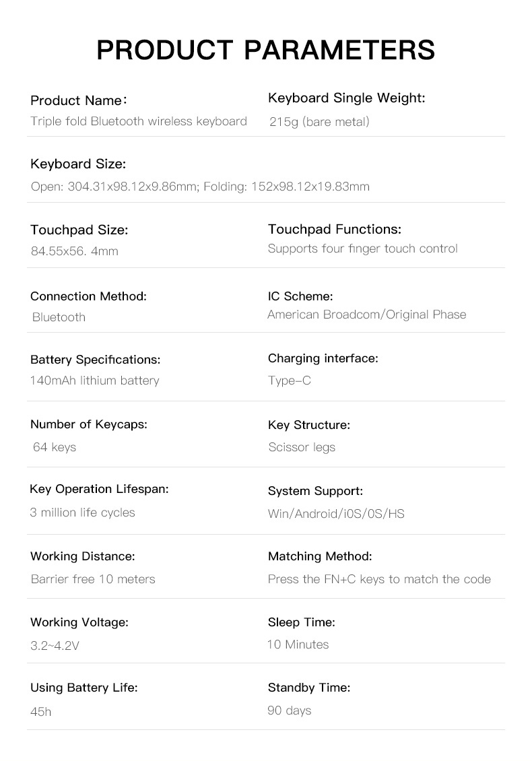Select the Triple fold Bluetooth wireless keyboard text
The height and width of the screenshot is (761, 532).
point(139,121)
